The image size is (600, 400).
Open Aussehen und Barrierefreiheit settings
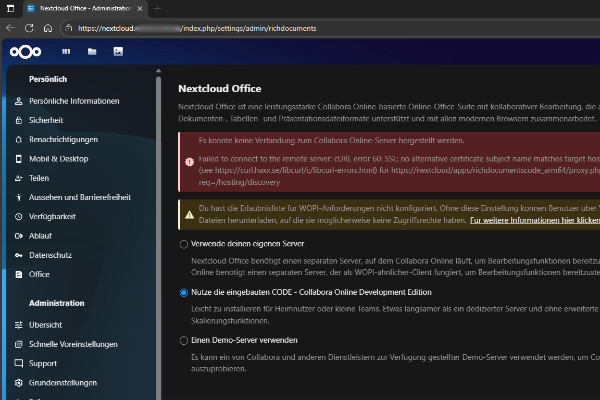(80, 196)
